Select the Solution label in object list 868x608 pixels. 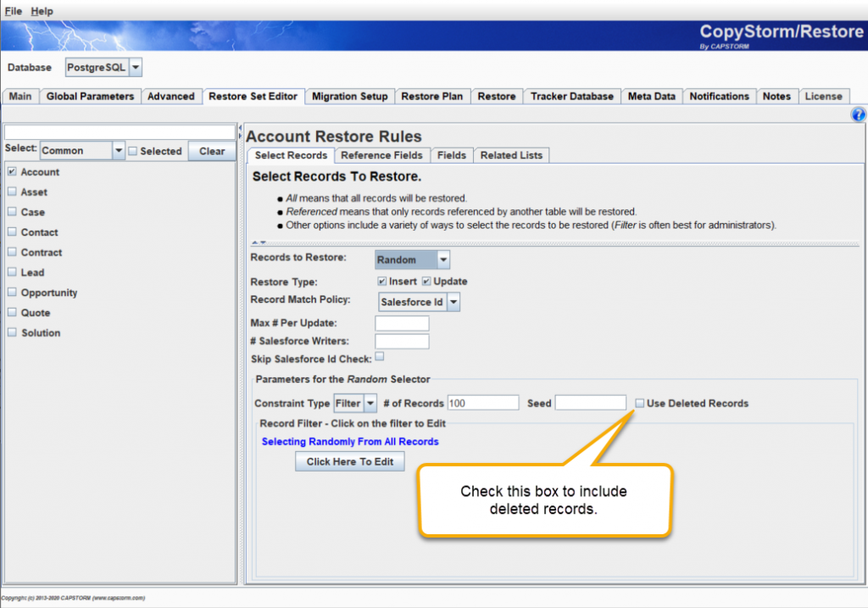pyautogui.click(x=41, y=332)
